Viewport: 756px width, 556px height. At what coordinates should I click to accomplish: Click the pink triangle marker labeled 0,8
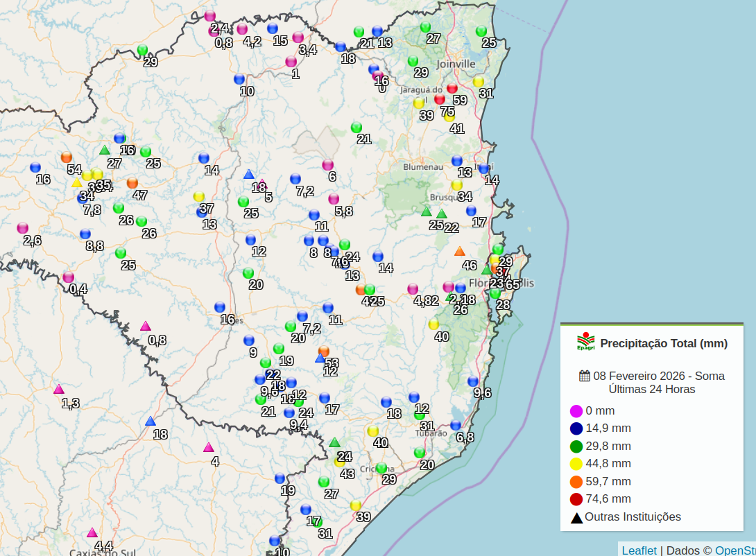pos(146,327)
